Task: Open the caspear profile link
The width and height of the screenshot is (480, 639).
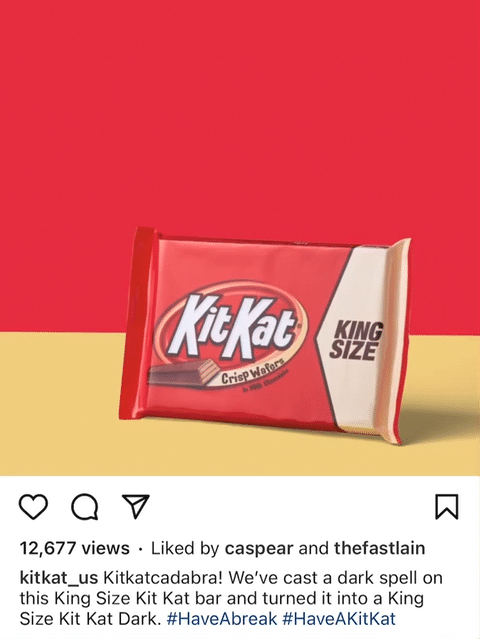Action: tap(259, 549)
